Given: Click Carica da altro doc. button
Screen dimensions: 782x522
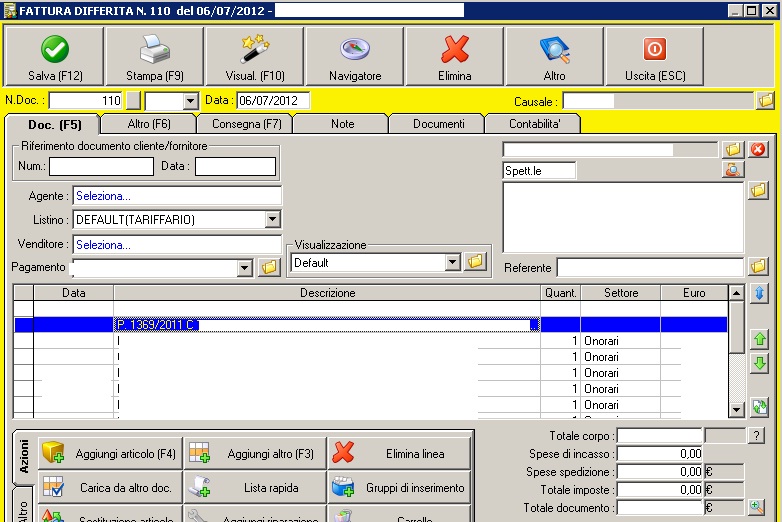Looking at the screenshot, I should 110,488.
